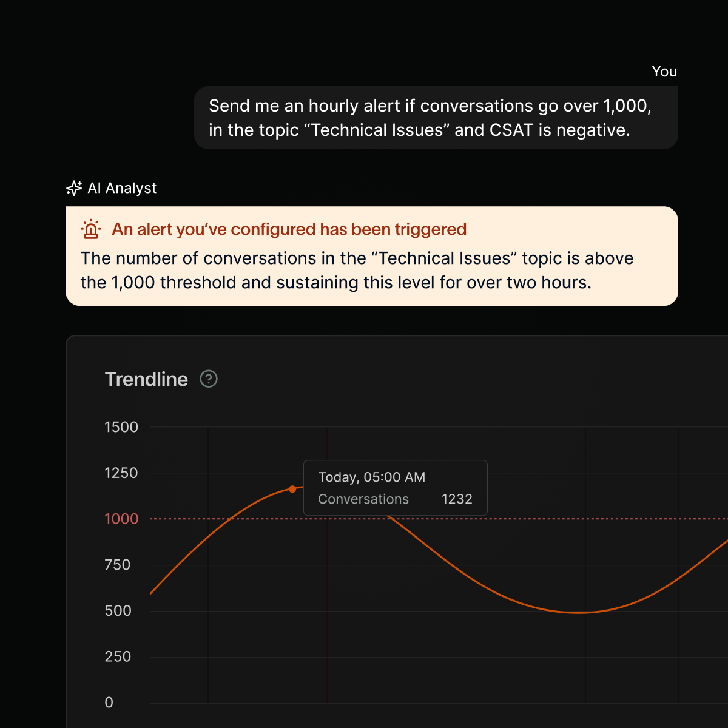Click the Conversations 1232 value
Image resolution: width=728 pixels, height=728 pixels.
[x=457, y=499]
